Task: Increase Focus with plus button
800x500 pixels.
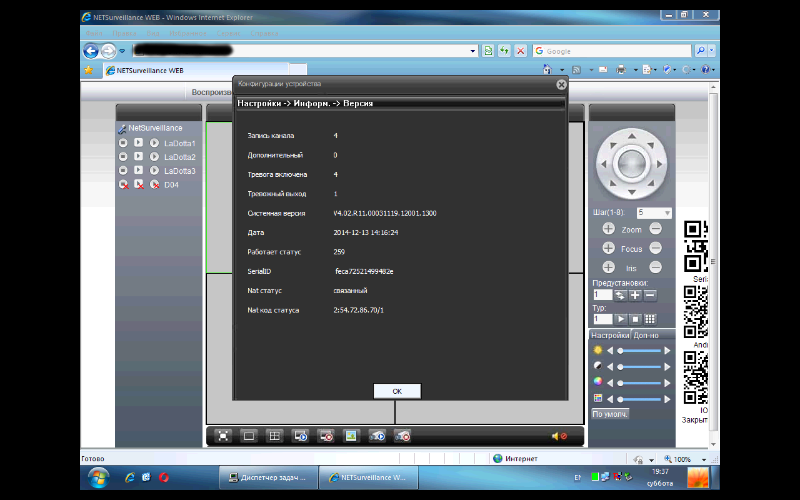Action: click(x=608, y=248)
